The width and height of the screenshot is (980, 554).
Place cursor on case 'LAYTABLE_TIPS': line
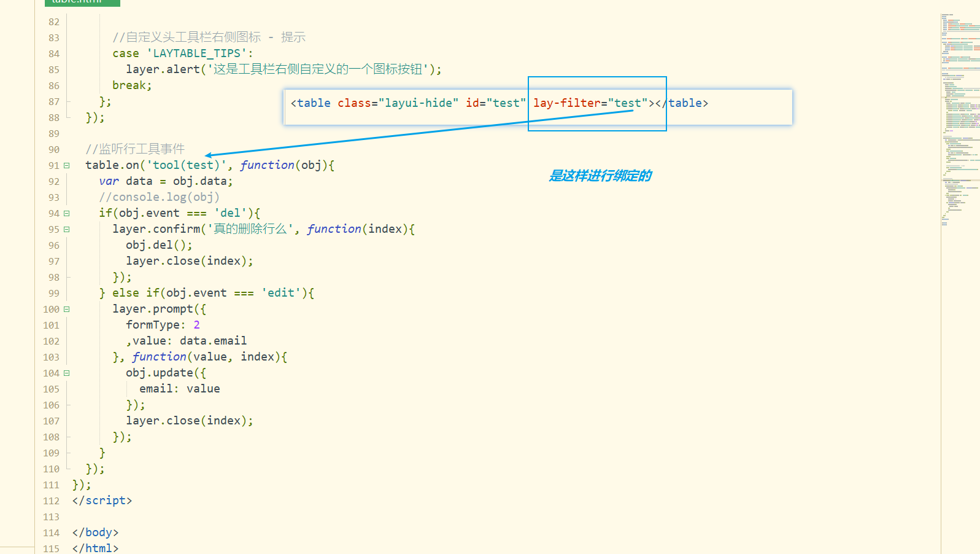coord(183,53)
